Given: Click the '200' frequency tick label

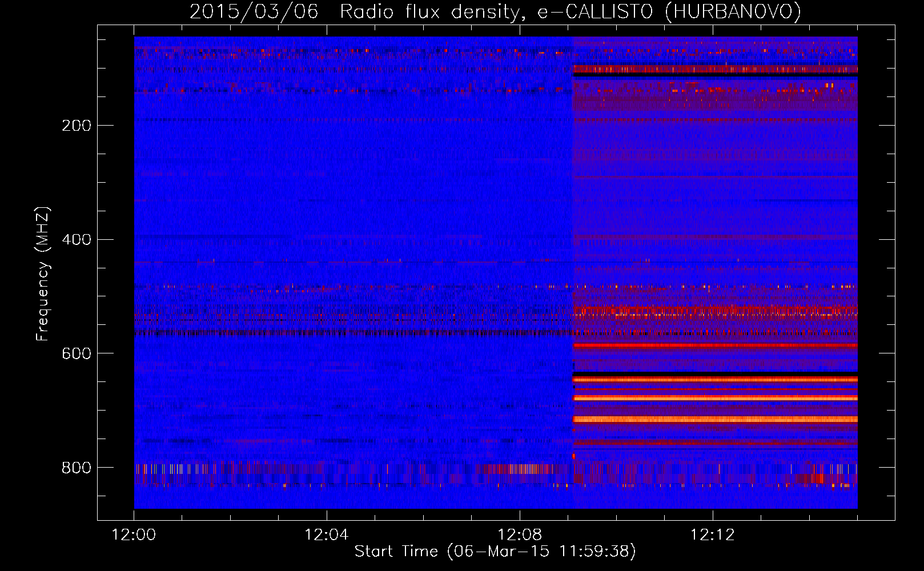Looking at the screenshot, I should tap(77, 126).
